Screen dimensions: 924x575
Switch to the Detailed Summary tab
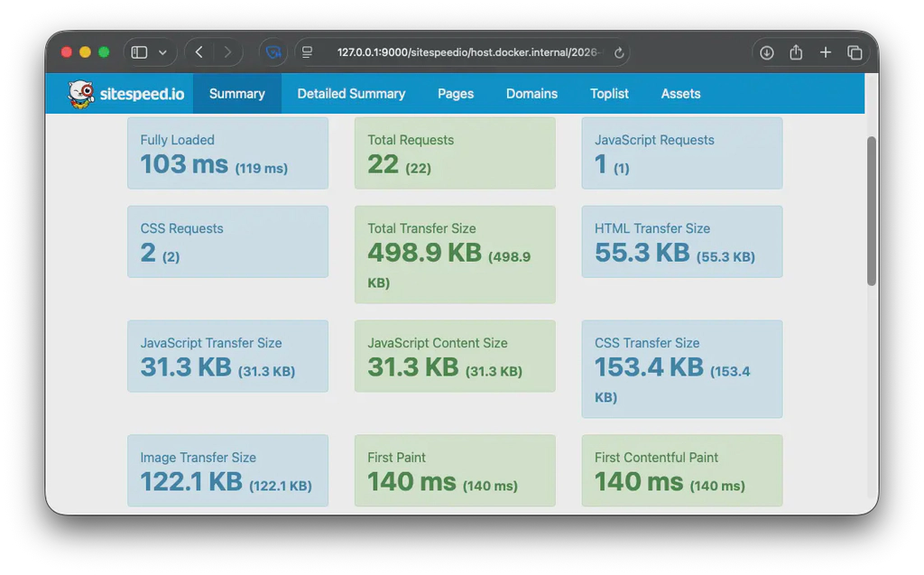(x=351, y=94)
